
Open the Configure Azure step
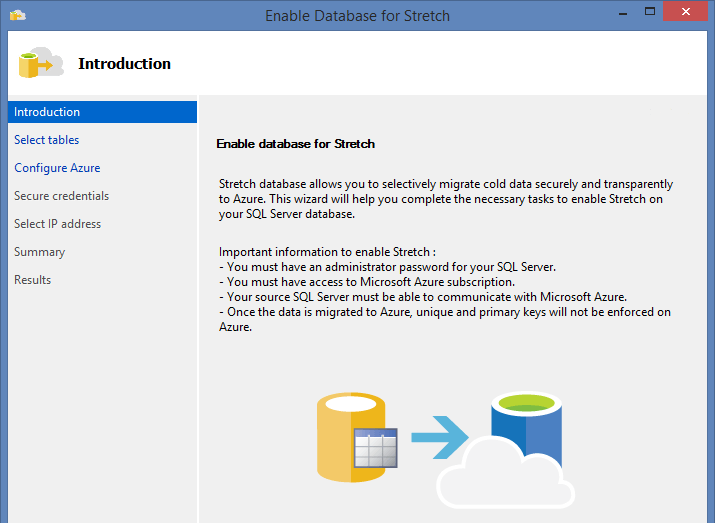click(57, 168)
